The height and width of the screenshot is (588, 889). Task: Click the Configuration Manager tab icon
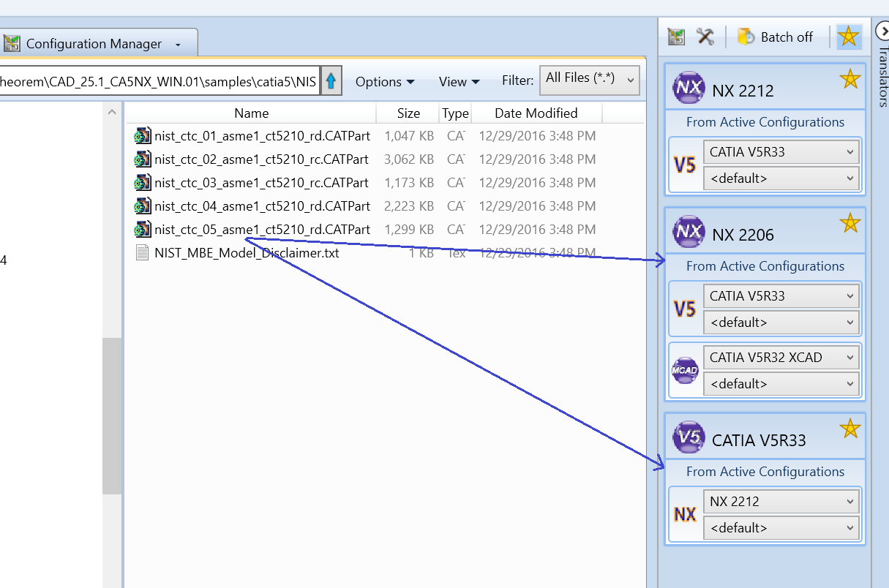(x=12, y=44)
